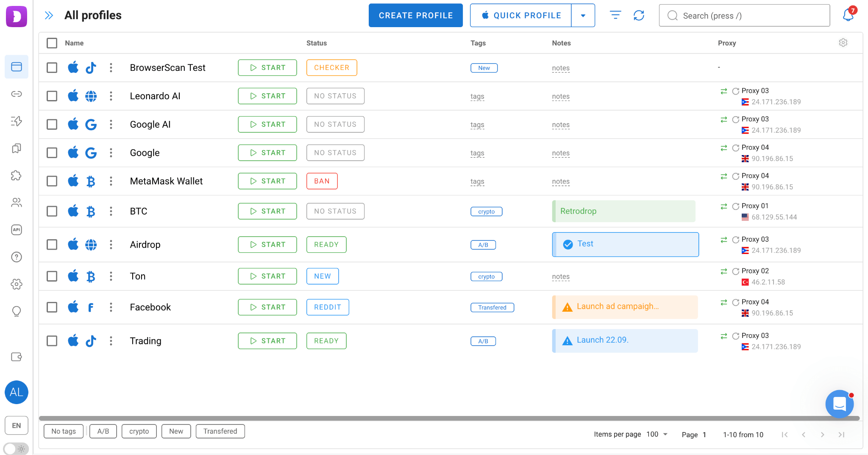Open the extensions puzzle sidebar icon

(17, 175)
